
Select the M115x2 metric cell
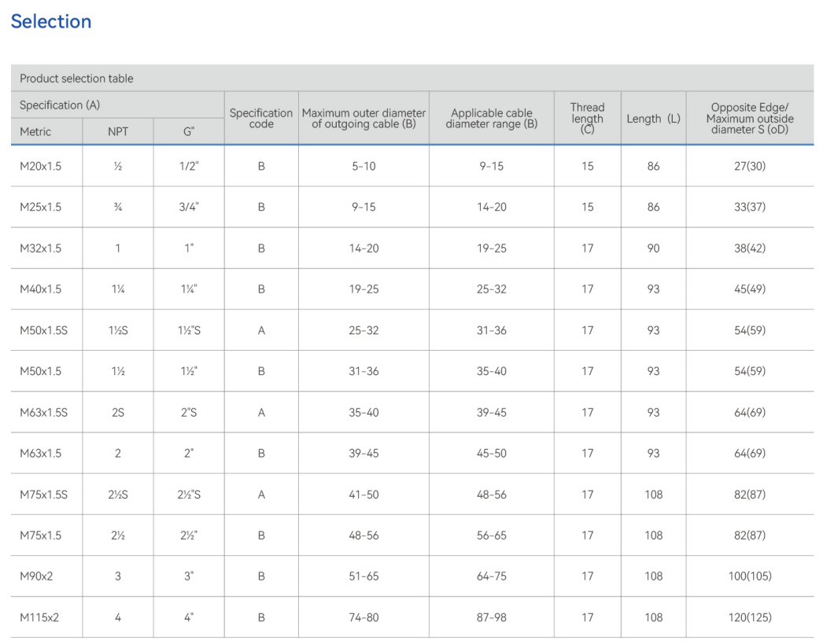pos(39,618)
